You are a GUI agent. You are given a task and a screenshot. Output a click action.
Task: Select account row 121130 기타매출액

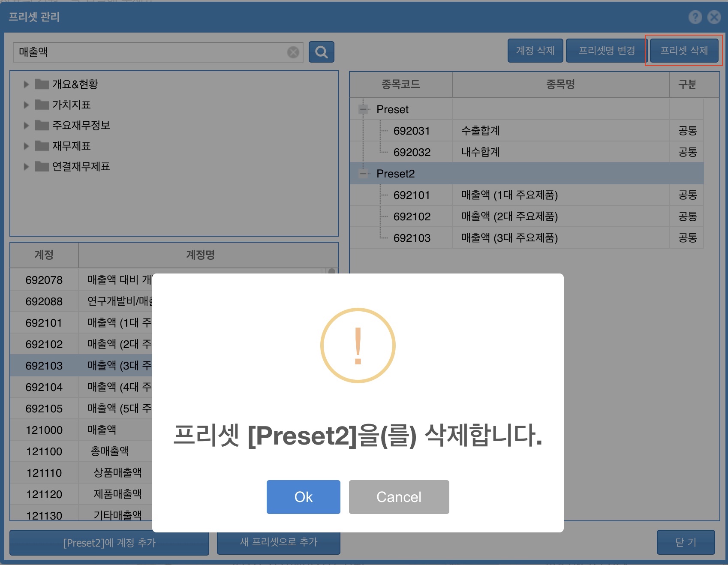[x=81, y=514]
